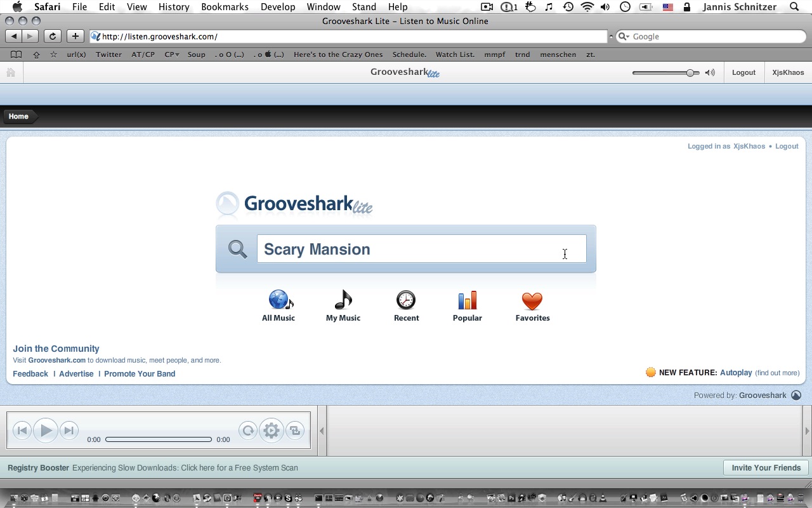
Task: Open the Bookmarks menu in the menu bar
Action: pos(225,7)
